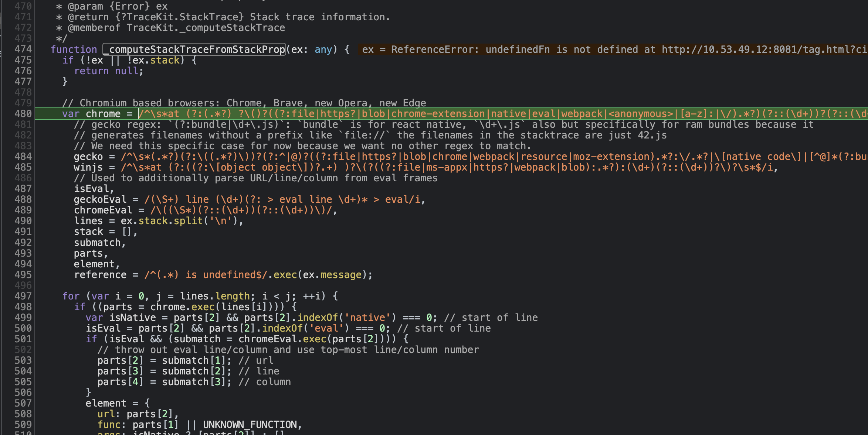Viewport: 868px width, 435px height.
Task: Click the winjs regex assignment
Action: coord(425,167)
